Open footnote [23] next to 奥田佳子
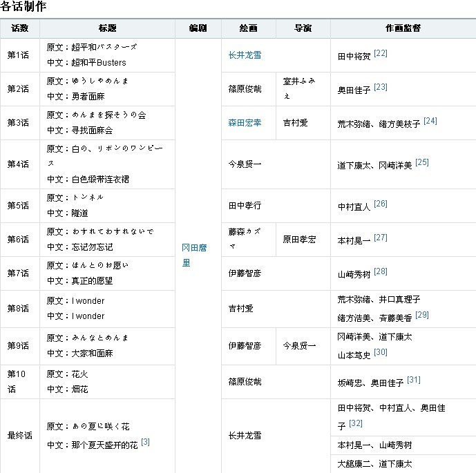476x473 pixels. 380,87
